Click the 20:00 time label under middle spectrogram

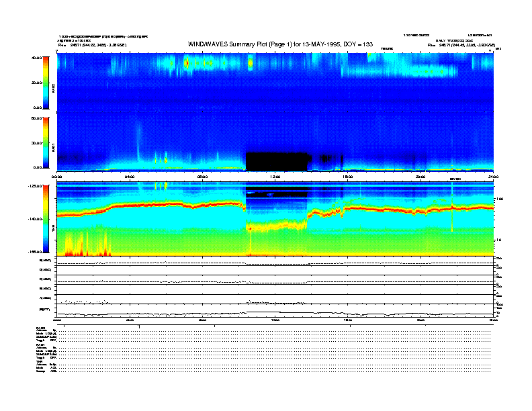420,177
